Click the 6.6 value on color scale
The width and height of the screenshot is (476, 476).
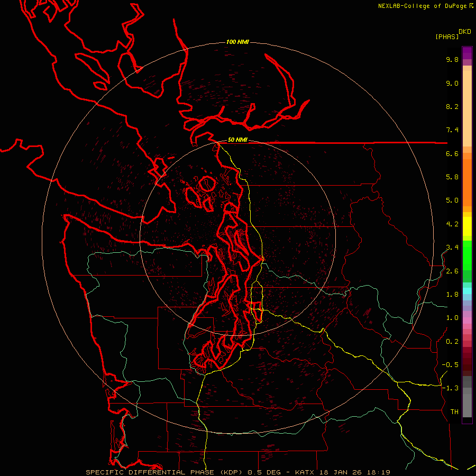click(452, 154)
